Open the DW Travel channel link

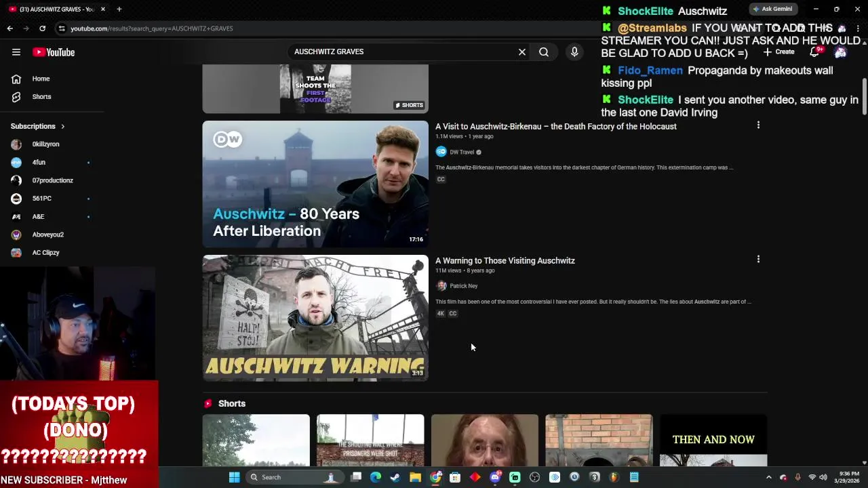click(x=462, y=152)
